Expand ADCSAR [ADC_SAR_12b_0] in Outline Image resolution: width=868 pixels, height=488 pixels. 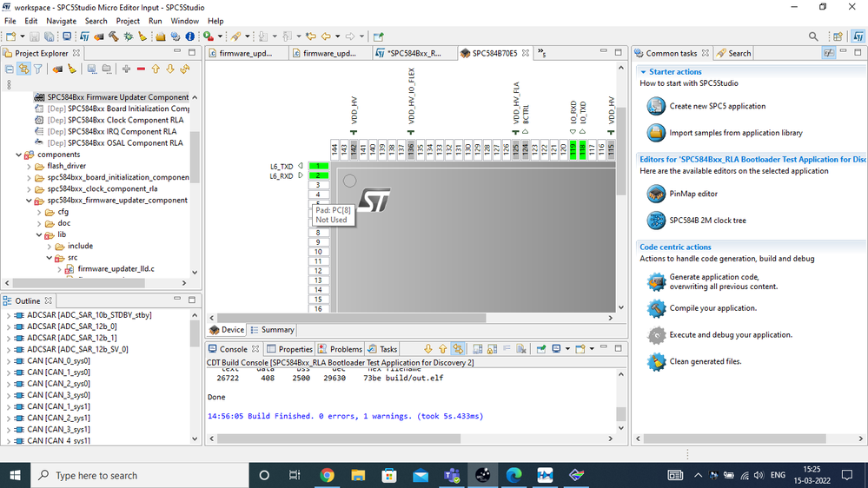click(9, 326)
